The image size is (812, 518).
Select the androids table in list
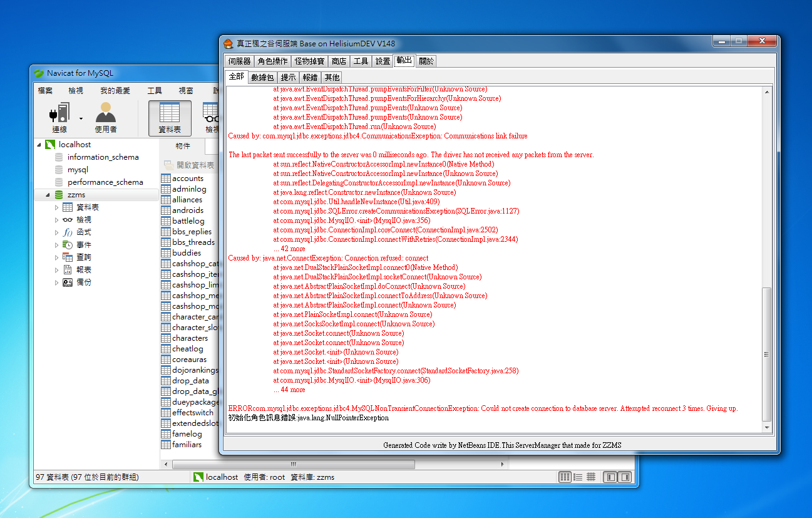187,210
